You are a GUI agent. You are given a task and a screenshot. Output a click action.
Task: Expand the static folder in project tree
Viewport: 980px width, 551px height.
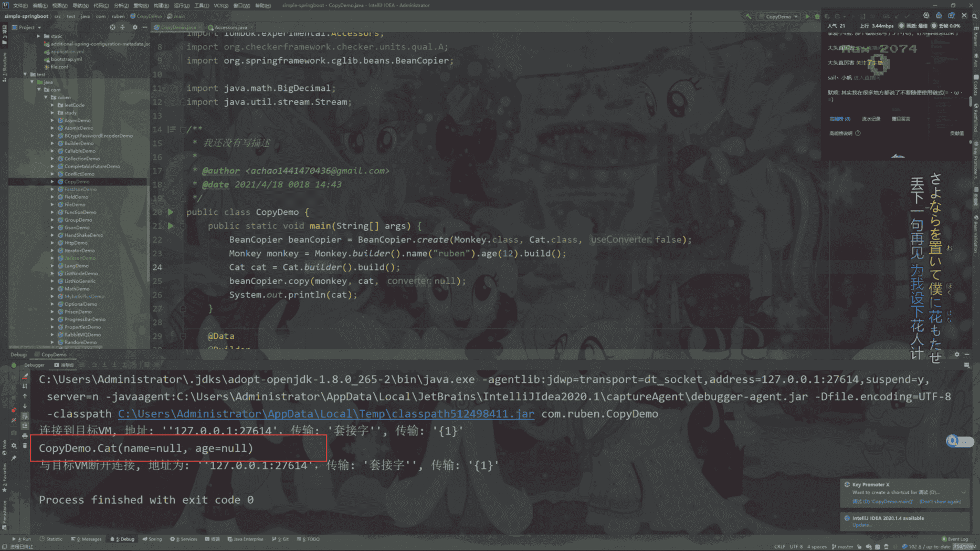pos(39,36)
